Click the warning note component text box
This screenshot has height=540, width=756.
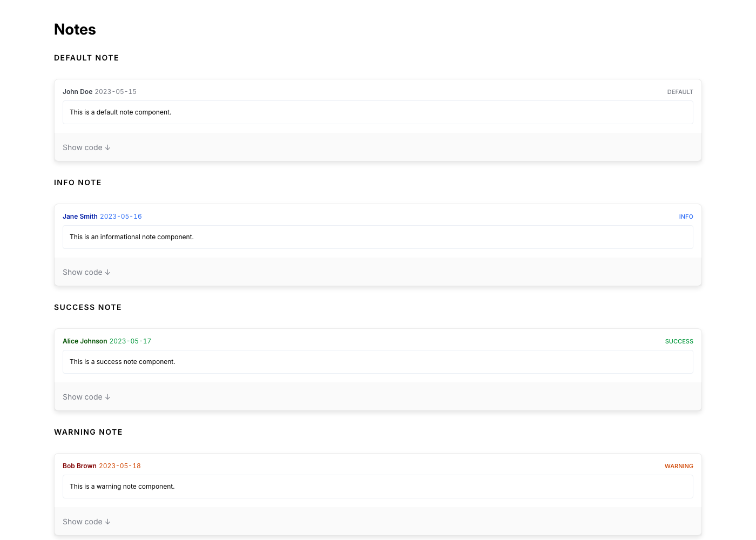click(x=377, y=487)
